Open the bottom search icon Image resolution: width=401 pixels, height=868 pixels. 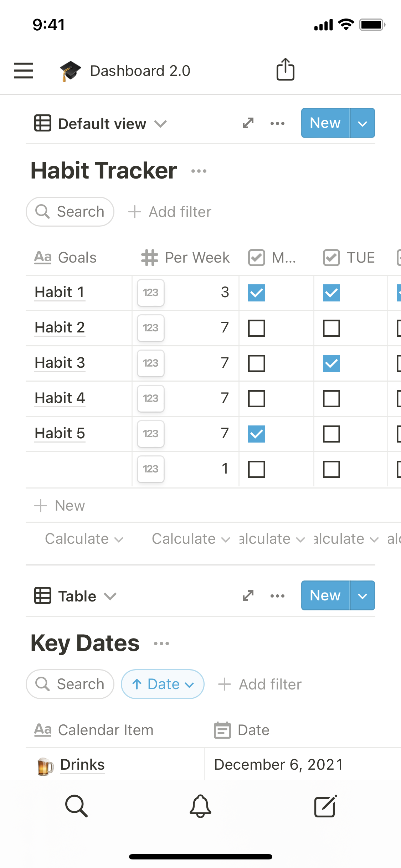(x=76, y=806)
